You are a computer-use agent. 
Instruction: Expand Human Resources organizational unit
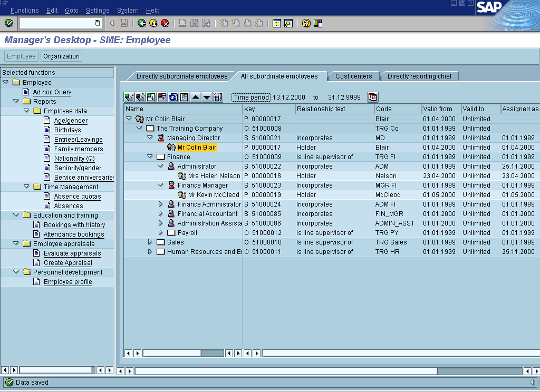(x=150, y=251)
